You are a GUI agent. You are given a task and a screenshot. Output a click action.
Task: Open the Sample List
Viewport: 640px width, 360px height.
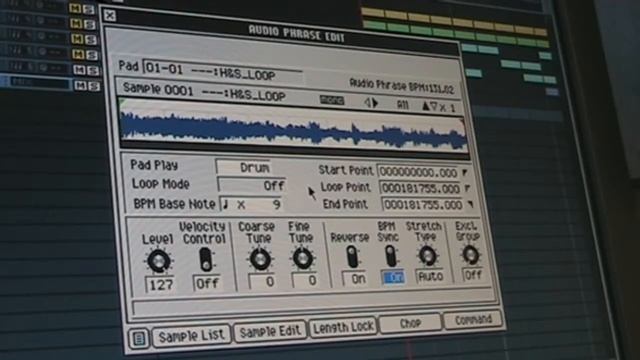click(x=191, y=336)
